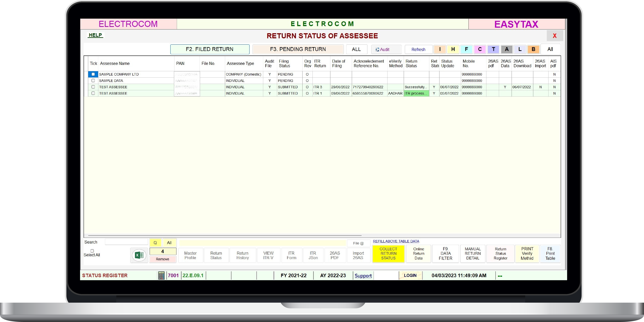The height and width of the screenshot is (322, 644).
Task: Click REFILL ABOVE TABLE DATA link
Action: (x=396, y=241)
